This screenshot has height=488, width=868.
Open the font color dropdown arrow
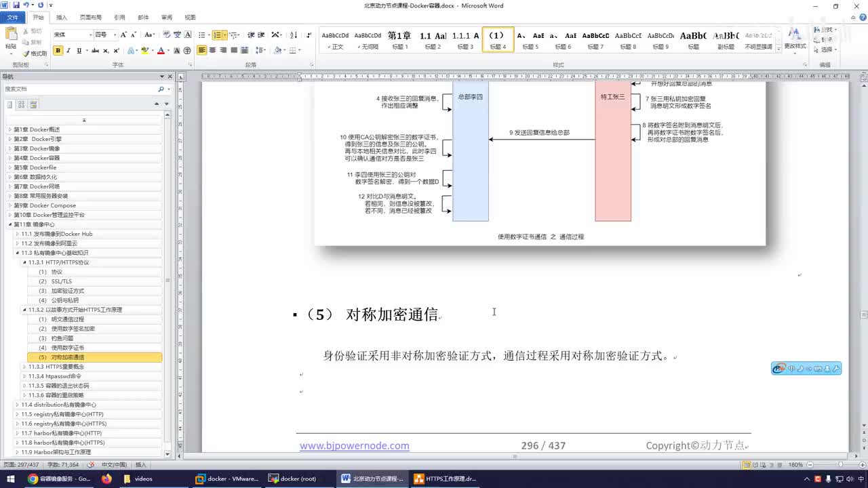pos(168,51)
